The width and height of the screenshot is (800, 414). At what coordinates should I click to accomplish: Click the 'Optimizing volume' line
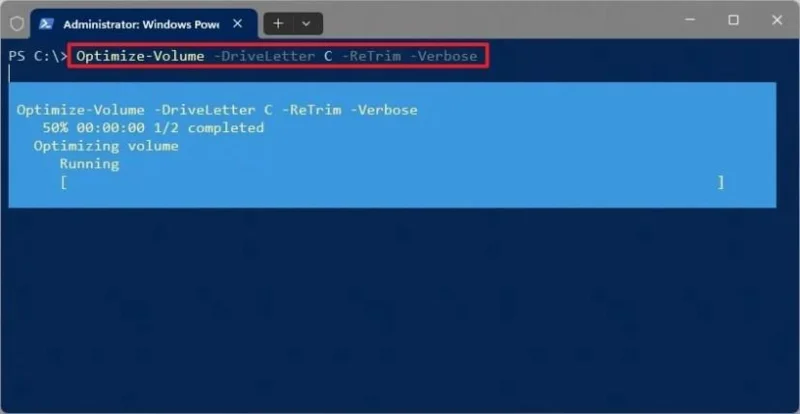click(106, 146)
